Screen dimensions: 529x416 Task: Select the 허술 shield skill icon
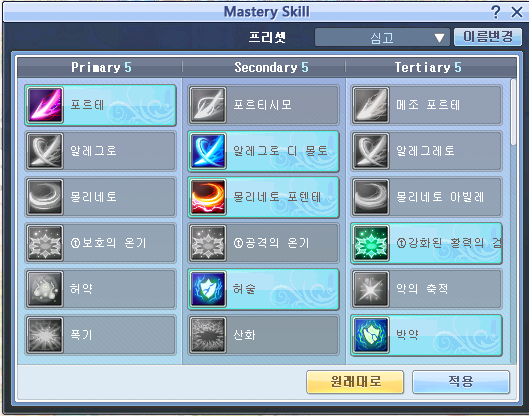208,289
